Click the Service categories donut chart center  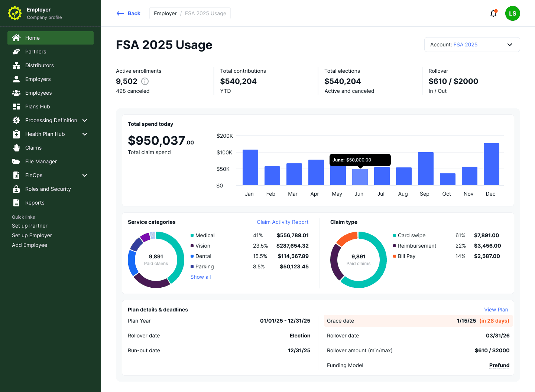click(156, 260)
